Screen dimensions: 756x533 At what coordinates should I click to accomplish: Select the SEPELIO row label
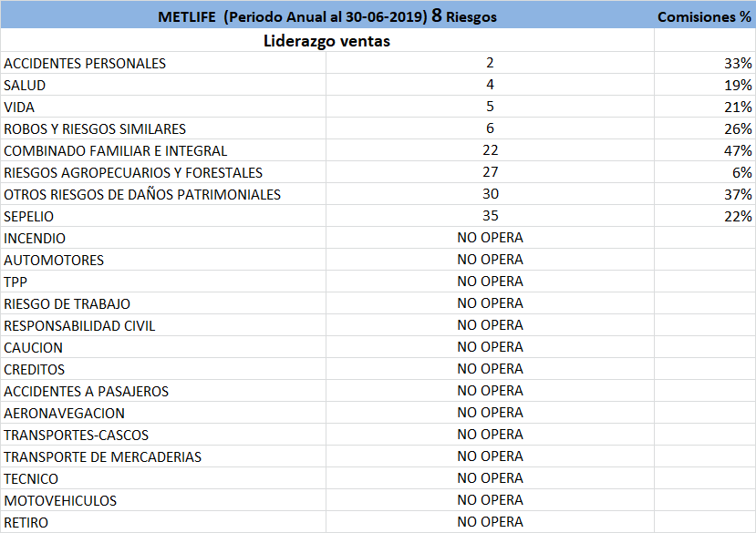point(29,216)
